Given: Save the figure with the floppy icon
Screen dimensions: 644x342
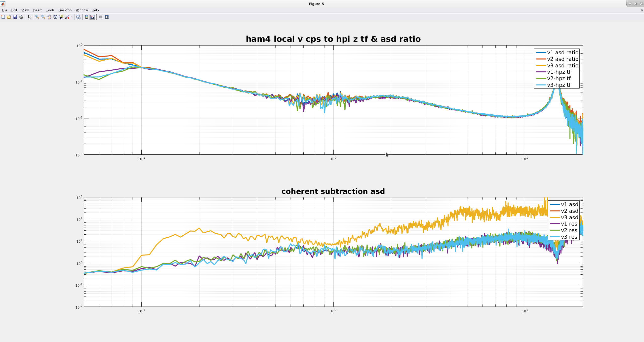Looking at the screenshot, I should coord(15,17).
